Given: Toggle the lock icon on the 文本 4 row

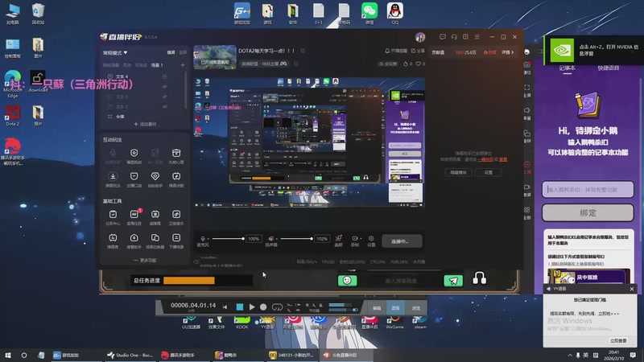Looking at the screenshot, I should pos(165,76).
